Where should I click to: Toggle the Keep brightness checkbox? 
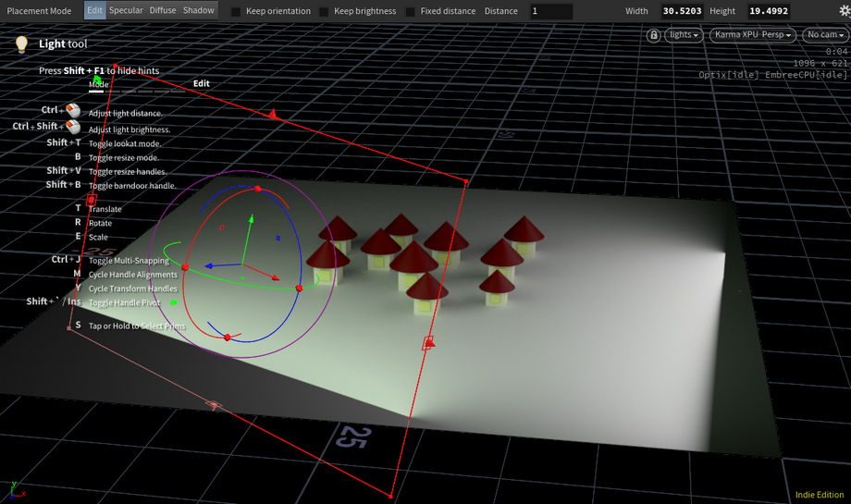tap(324, 11)
